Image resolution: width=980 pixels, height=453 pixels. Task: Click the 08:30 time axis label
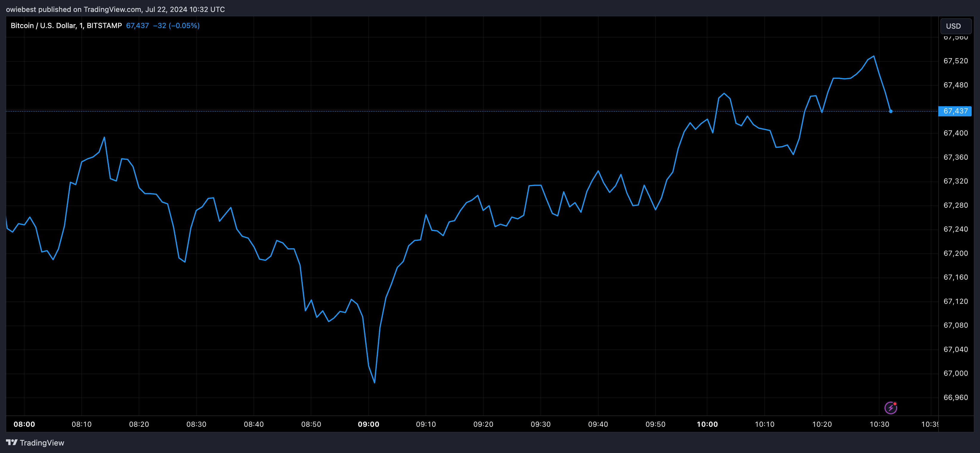[x=196, y=424]
